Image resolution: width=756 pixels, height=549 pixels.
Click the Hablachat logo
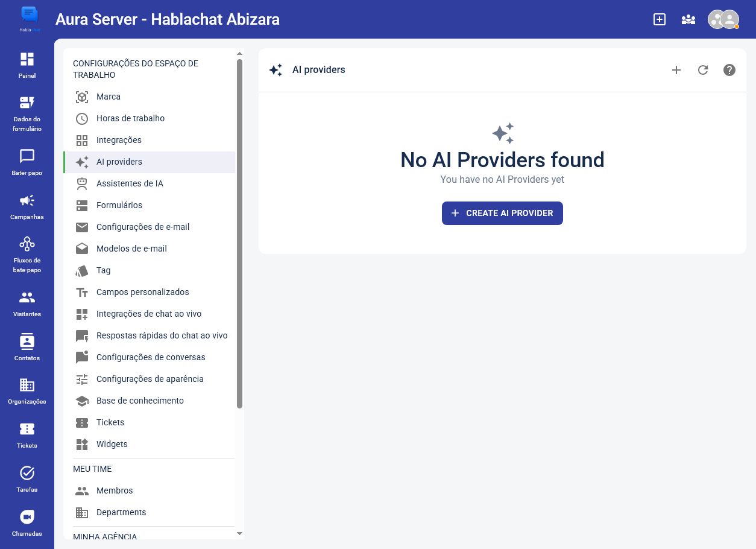tap(29, 18)
